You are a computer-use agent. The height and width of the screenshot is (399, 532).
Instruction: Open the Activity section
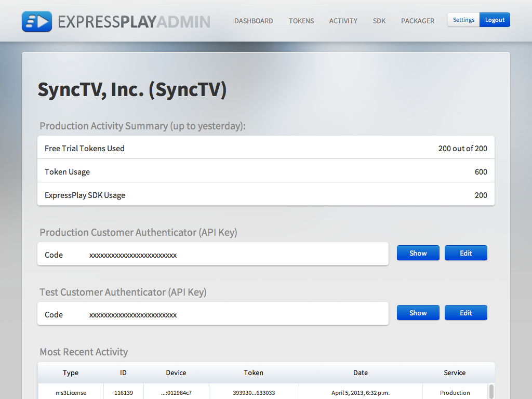[x=343, y=21]
